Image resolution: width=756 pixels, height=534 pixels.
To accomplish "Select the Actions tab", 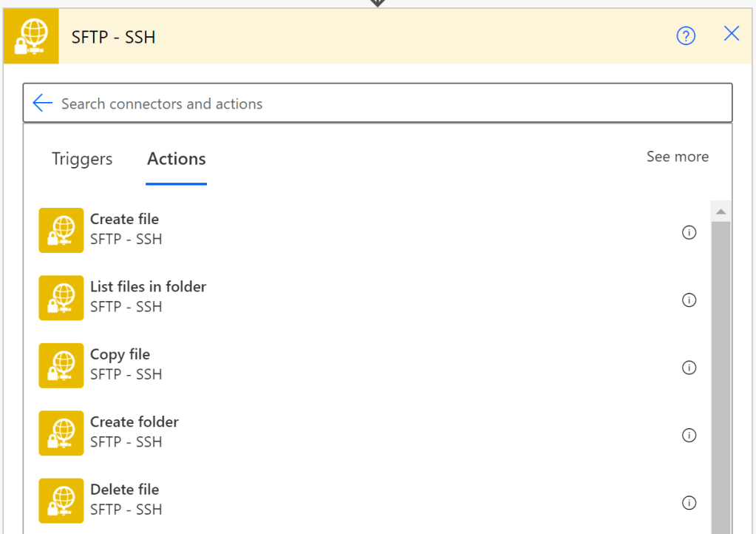I will point(177,159).
